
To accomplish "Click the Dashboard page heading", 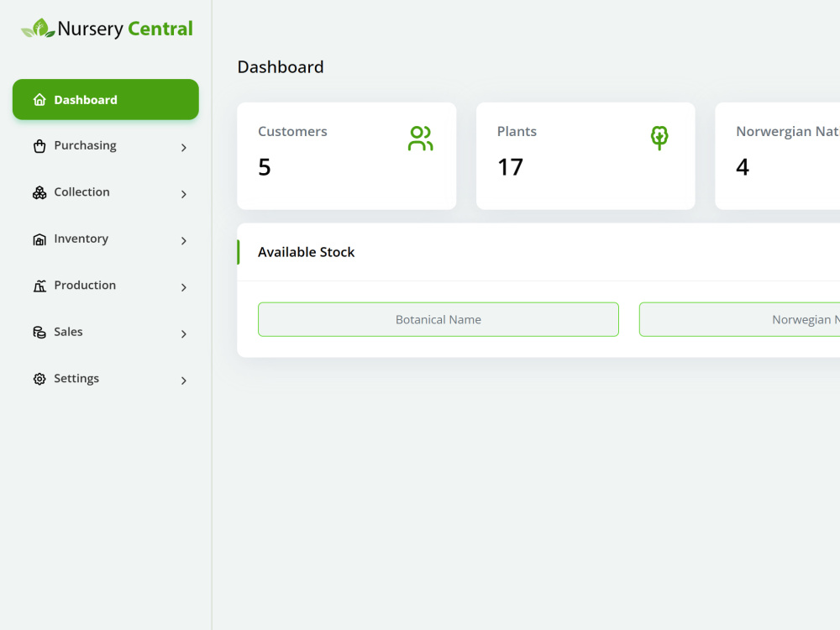I will 281,67.
